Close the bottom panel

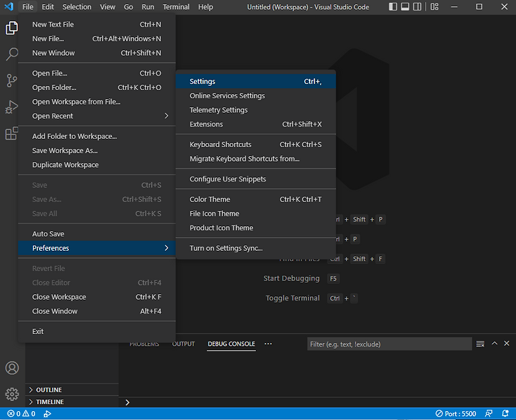[x=507, y=344]
